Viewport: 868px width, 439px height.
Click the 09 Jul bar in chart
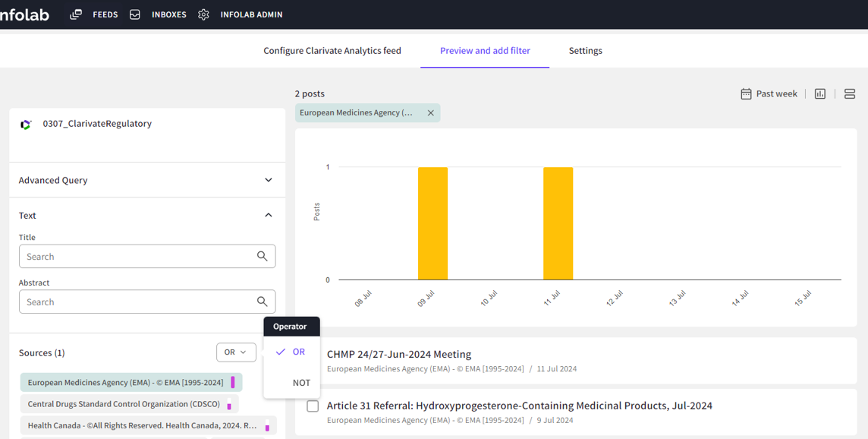coord(432,223)
